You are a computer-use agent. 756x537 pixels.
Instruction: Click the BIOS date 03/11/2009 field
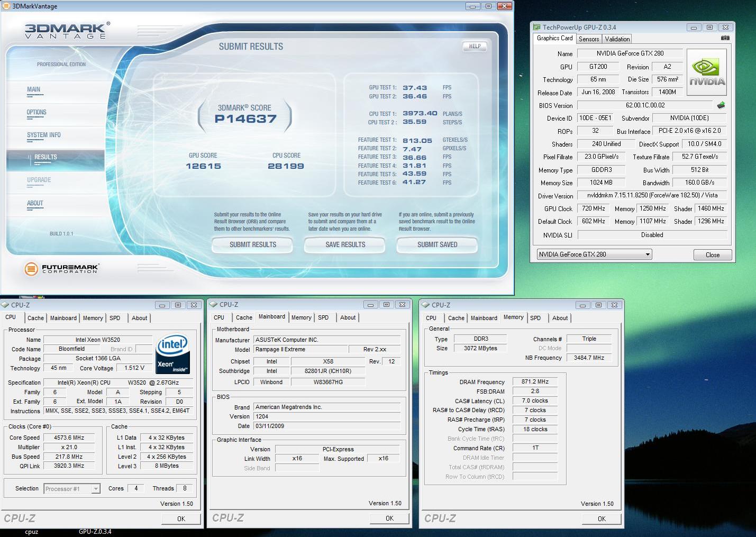click(327, 426)
